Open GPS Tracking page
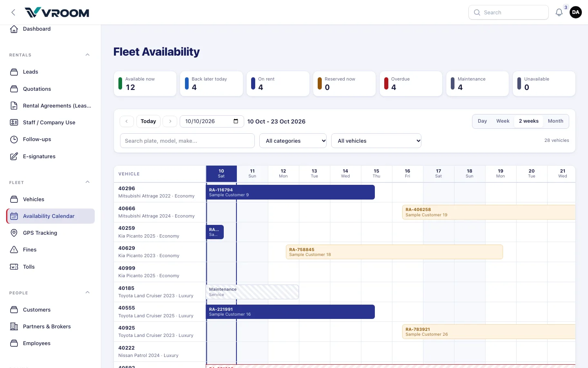 51,233
